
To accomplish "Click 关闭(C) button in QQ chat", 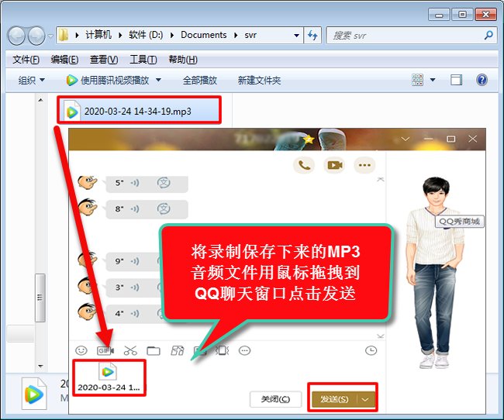I will tap(275, 399).
